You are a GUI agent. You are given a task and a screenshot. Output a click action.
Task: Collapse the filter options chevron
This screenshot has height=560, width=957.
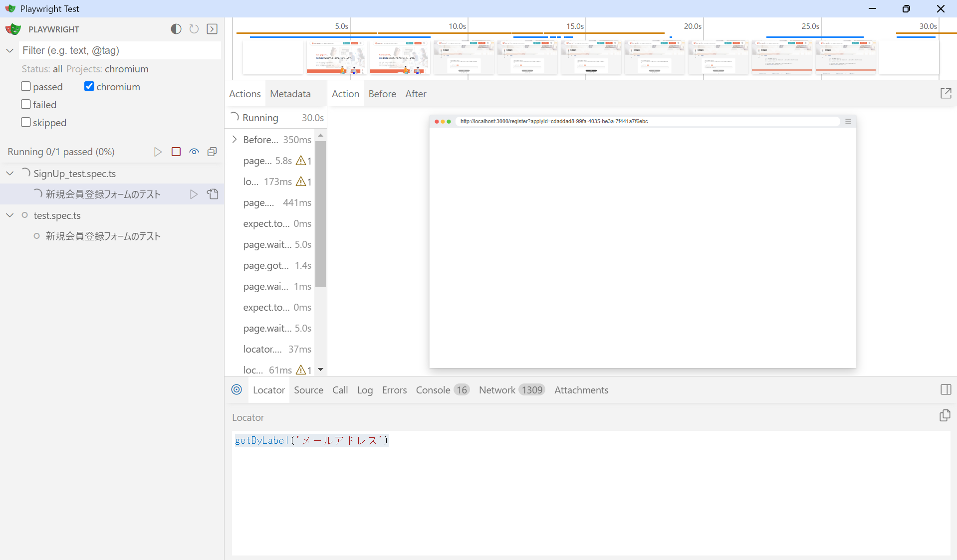(x=10, y=50)
